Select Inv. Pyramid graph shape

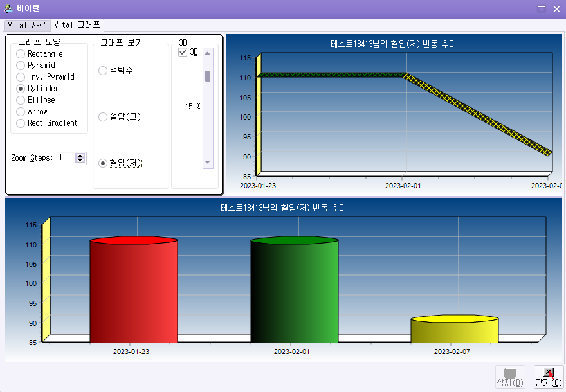click(46, 77)
